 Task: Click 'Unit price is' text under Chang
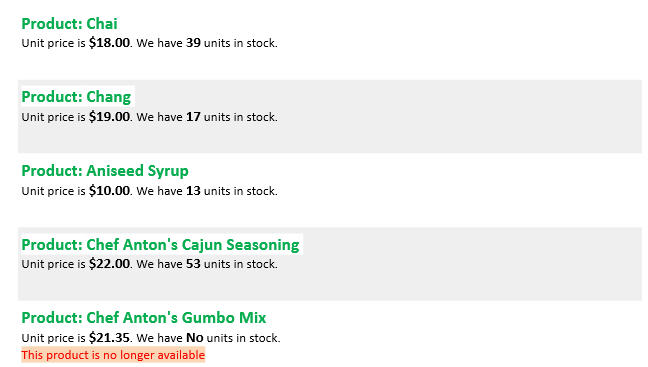pyautogui.click(x=53, y=117)
